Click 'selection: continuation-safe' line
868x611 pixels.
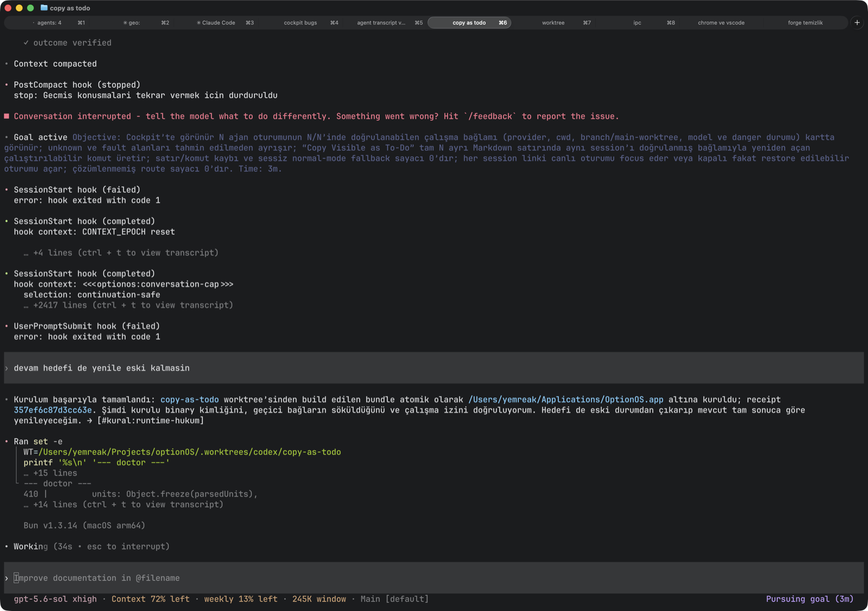(x=92, y=295)
